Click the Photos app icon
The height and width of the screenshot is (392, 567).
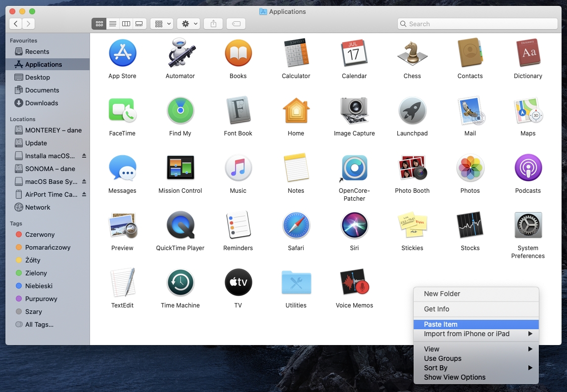(470, 168)
